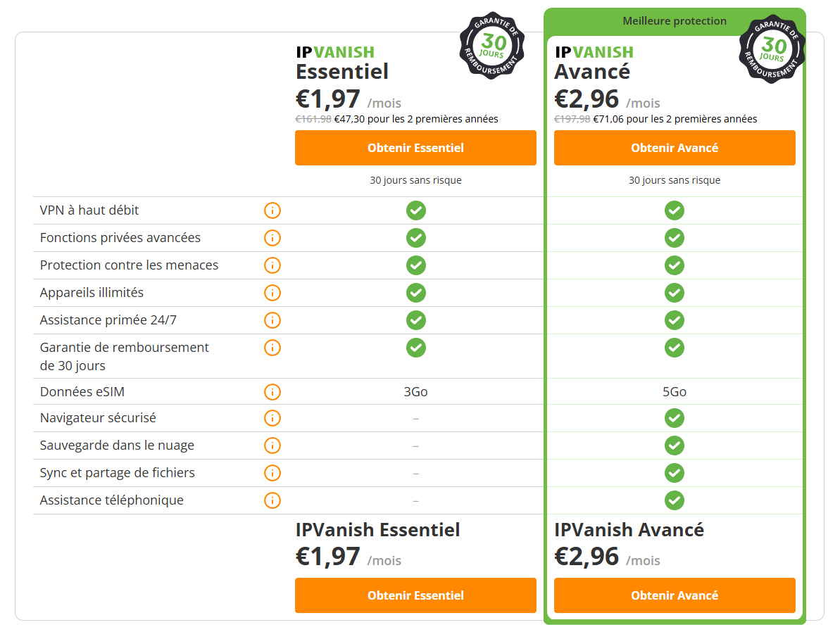Open info icon for Données eSIM
Viewport: 840px width, 632px height.
click(x=272, y=392)
